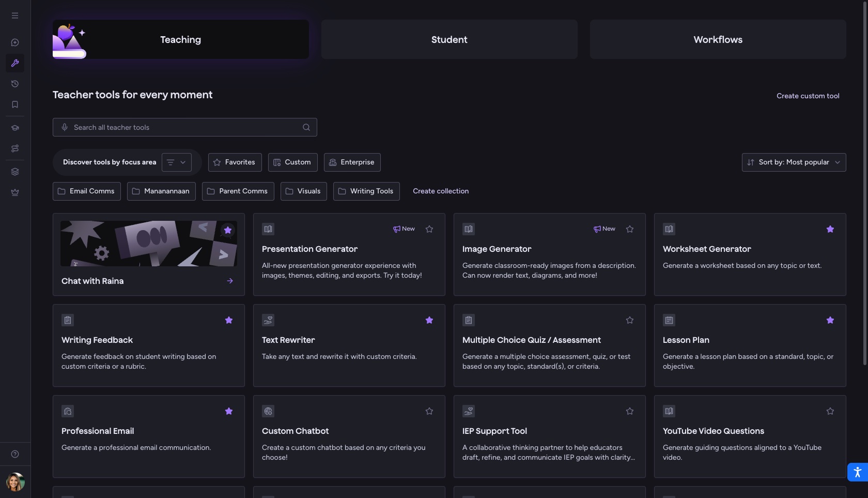
Task: Click the Presentation Generator card icon
Action: click(x=268, y=229)
